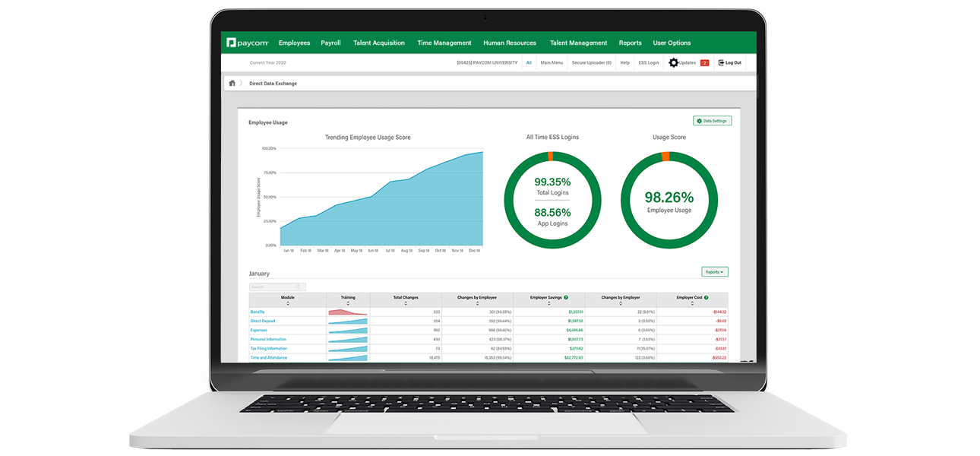Sort the table by Module column

click(x=288, y=303)
